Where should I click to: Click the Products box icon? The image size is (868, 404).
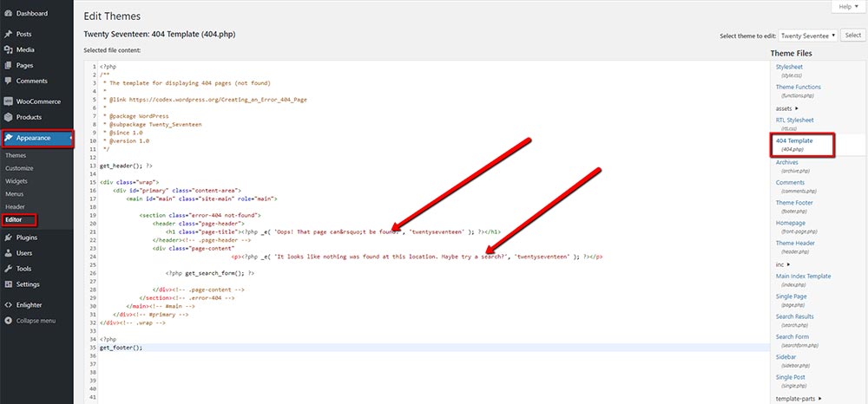click(x=9, y=117)
